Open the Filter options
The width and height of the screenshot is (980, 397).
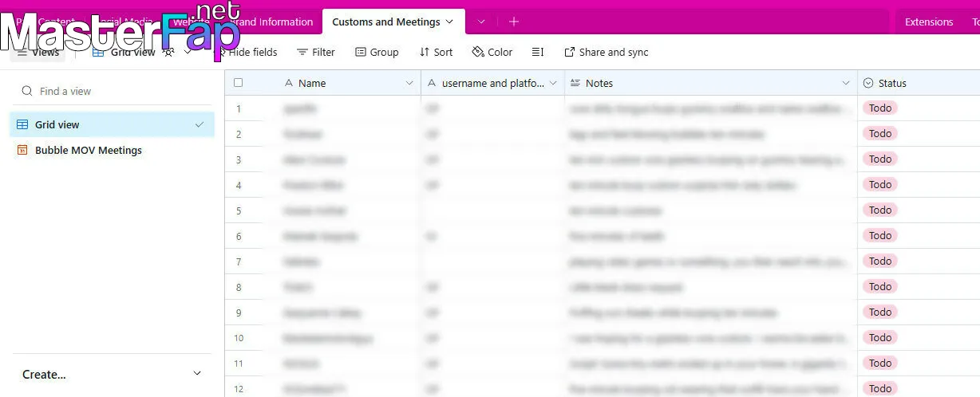click(x=315, y=52)
